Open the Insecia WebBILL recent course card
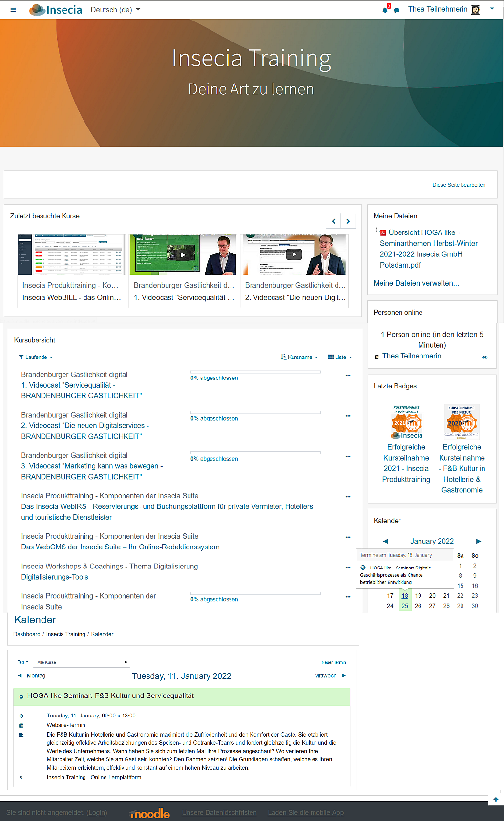 click(71, 271)
